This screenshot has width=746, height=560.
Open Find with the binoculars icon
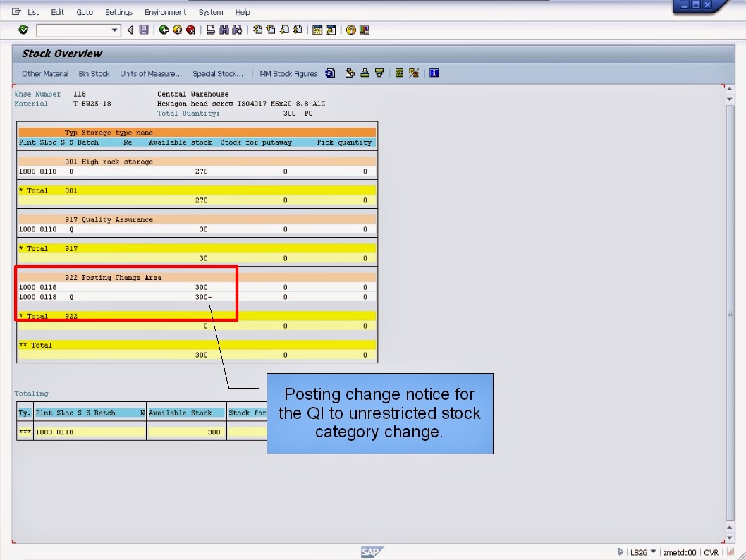coord(225,30)
